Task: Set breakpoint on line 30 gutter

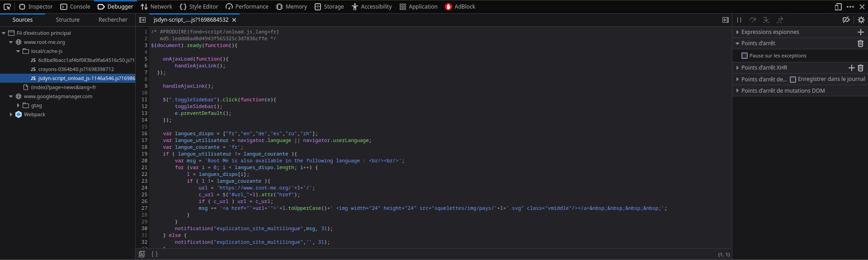Action: [144, 229]
